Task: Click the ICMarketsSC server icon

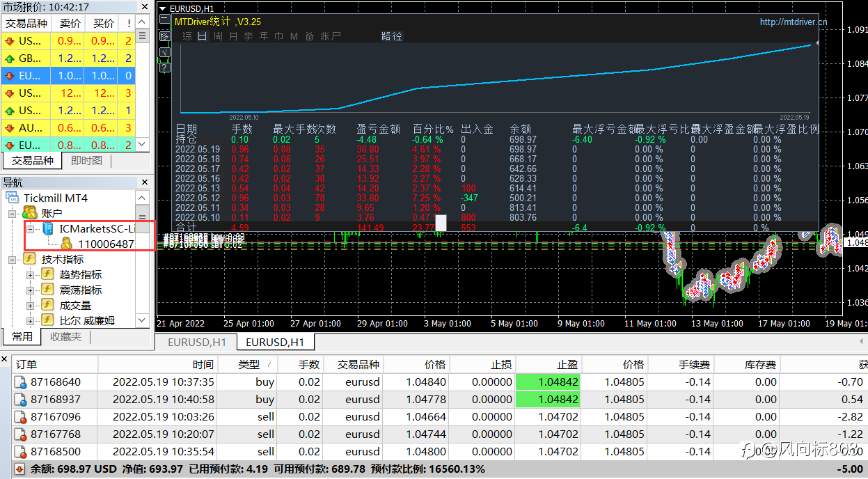Action: 49,228
